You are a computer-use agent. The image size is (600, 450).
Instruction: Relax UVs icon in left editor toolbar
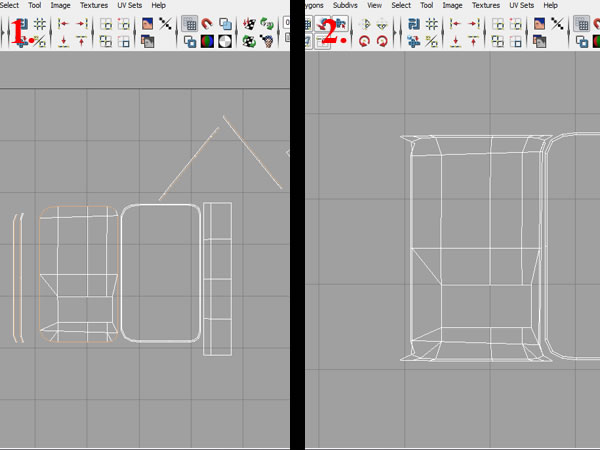40,41
